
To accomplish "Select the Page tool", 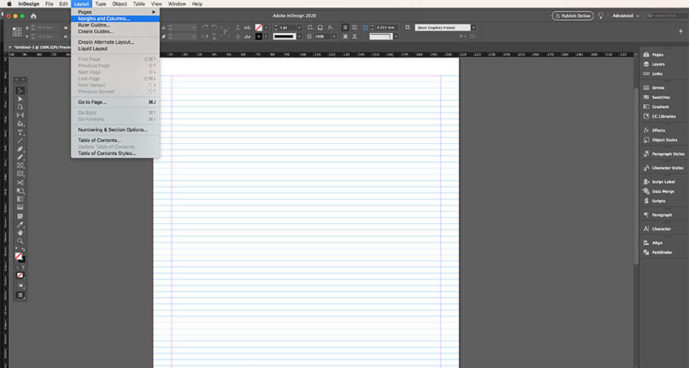I will coord(20,107).
